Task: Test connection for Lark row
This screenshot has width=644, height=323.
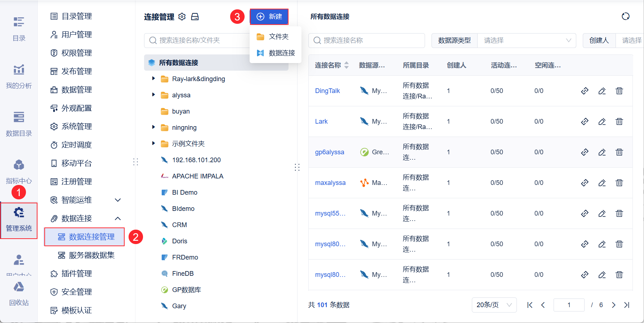Action: click(585, 121)
